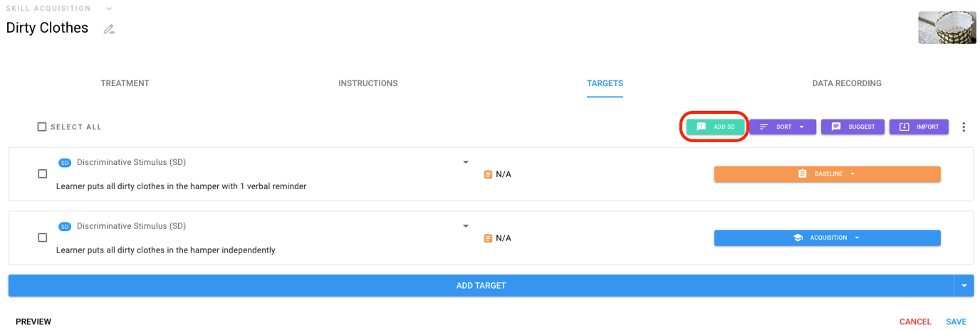Switch to the Treatment tab
Screen dimensions: 980x330
pos(125,83)
